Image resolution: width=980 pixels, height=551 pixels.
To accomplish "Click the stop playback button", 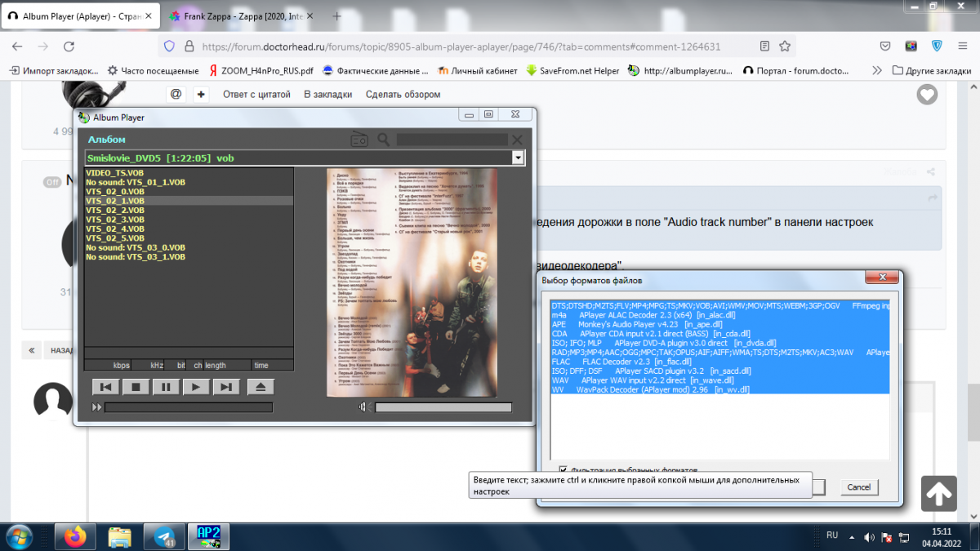I will [136, 387].
